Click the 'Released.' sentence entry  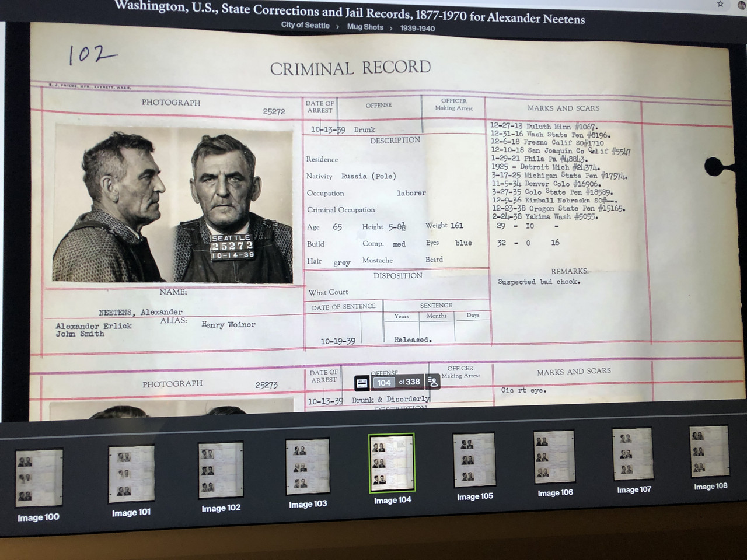pyautogui.click(x=413, y=339)
